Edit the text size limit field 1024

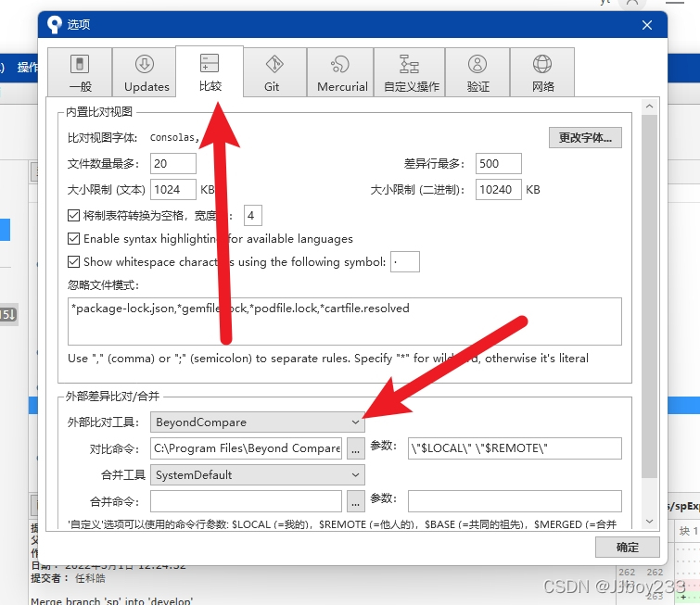[x=173, y=190]
